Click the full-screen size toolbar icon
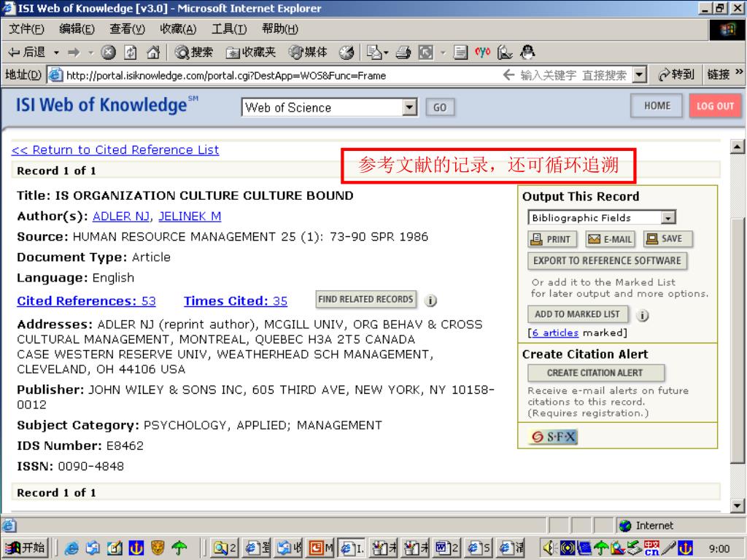Image resolution: width=747 pixels, height=560 pixels. pyautogui.click(x=425, y=52)
